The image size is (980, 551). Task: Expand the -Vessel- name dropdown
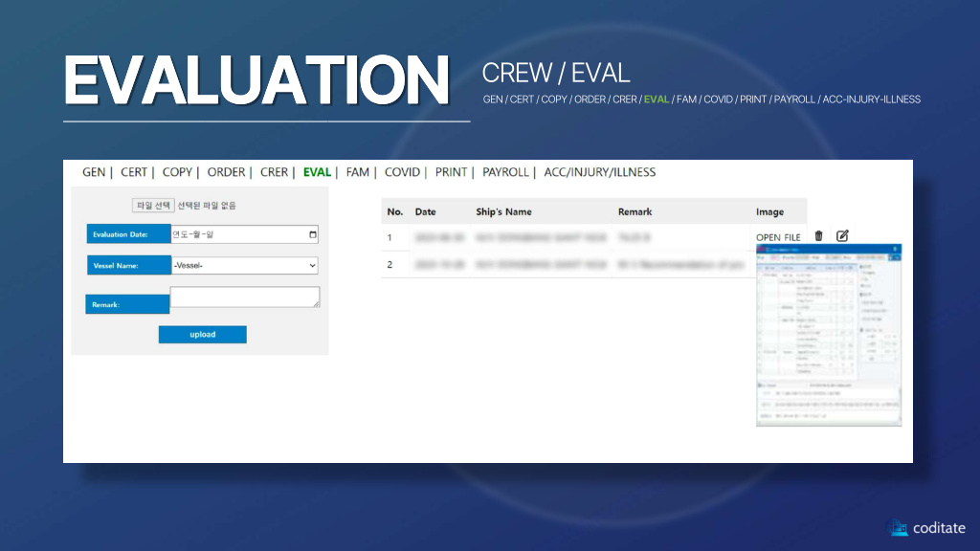click(x=244, y=266)
